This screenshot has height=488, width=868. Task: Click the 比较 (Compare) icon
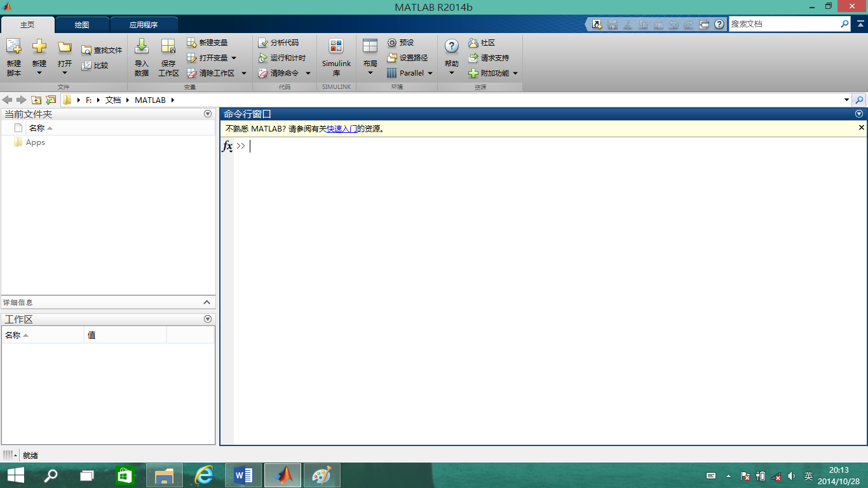point(86,65)
